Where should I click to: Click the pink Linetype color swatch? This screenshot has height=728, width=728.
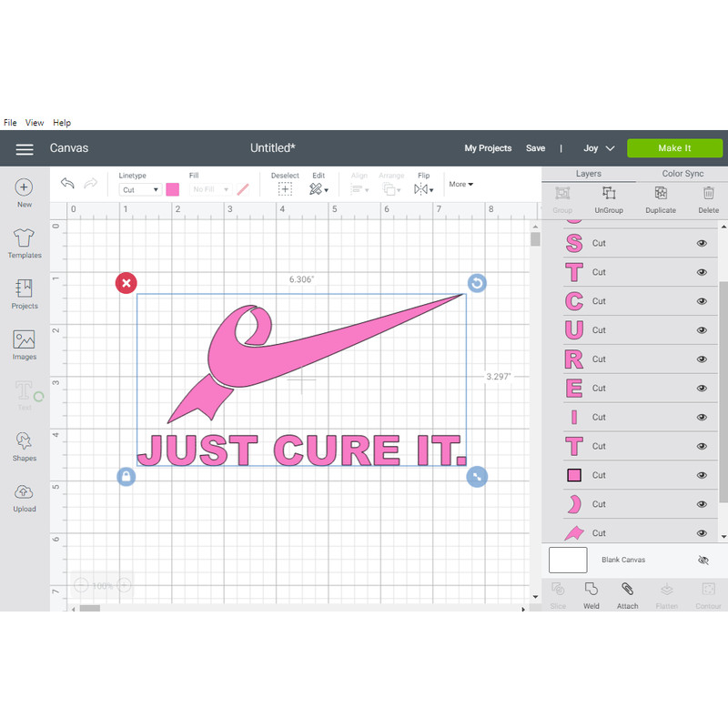click(x=173, y=189)
